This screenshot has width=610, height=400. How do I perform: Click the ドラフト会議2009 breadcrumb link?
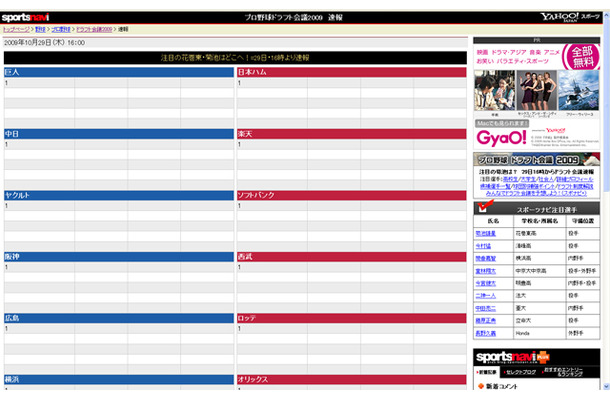94,30
